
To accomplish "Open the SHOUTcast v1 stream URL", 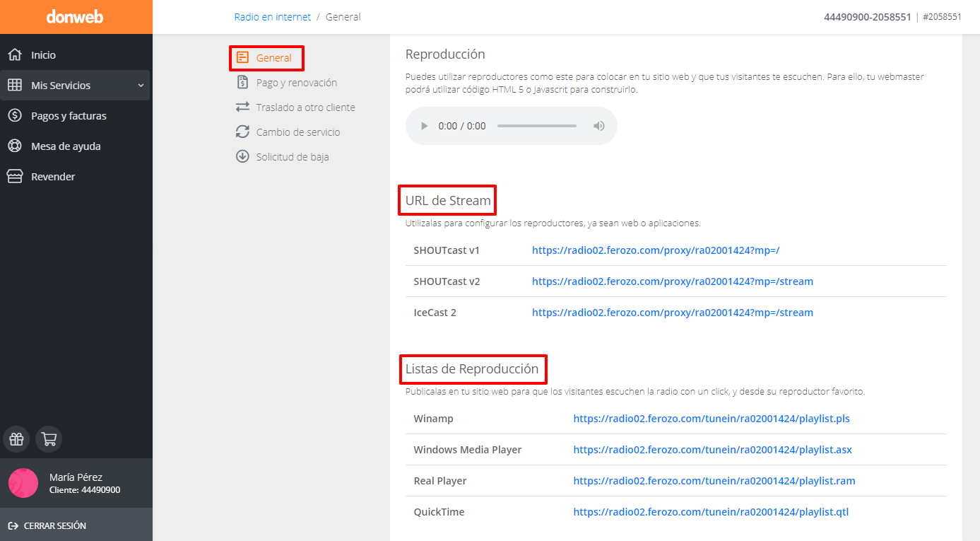I will 656,250.
